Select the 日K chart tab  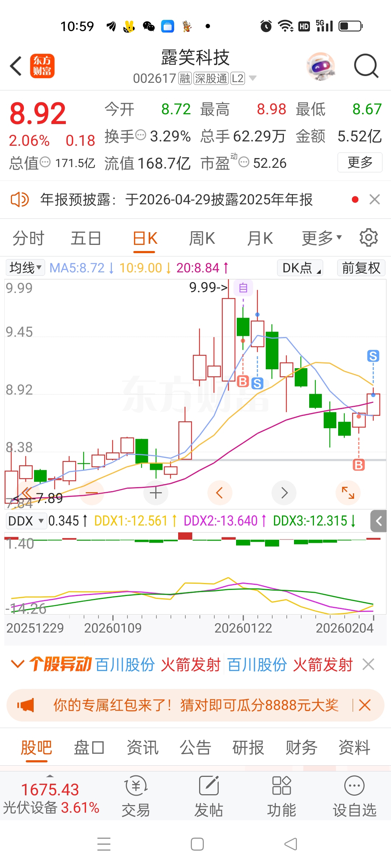tap(145, 239)
